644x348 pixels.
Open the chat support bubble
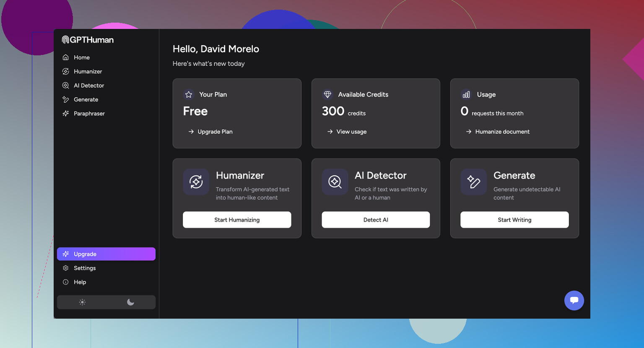(574, 300)
